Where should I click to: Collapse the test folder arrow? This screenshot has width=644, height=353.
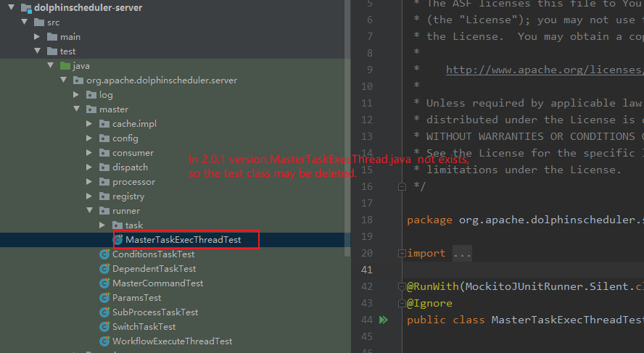pyautogui.click(x=38, y=51)
